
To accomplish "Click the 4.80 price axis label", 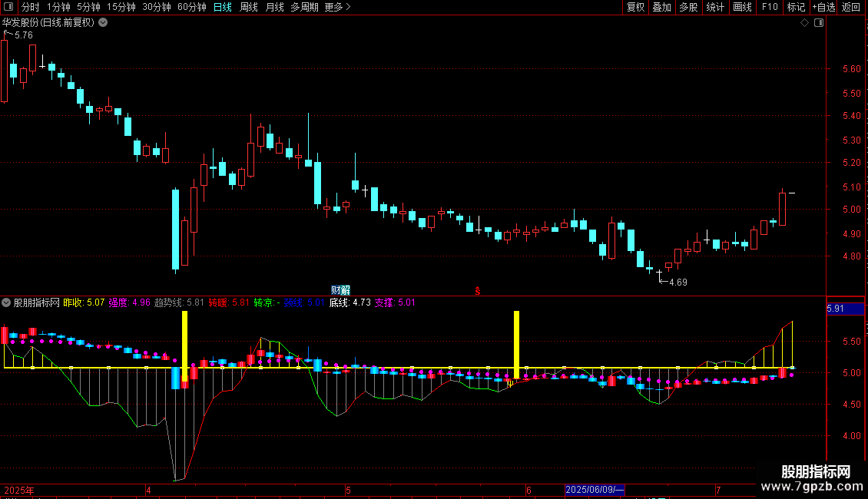I will tap(851, 256).
